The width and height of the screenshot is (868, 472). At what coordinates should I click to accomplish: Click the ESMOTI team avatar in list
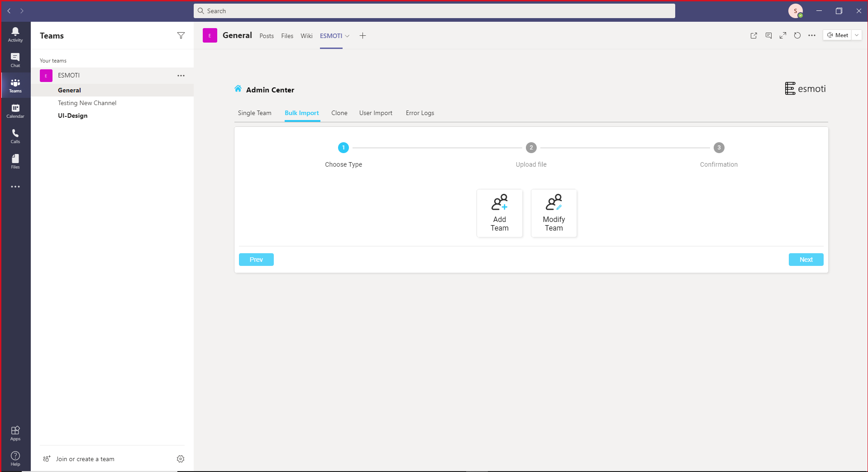[46, 76]
